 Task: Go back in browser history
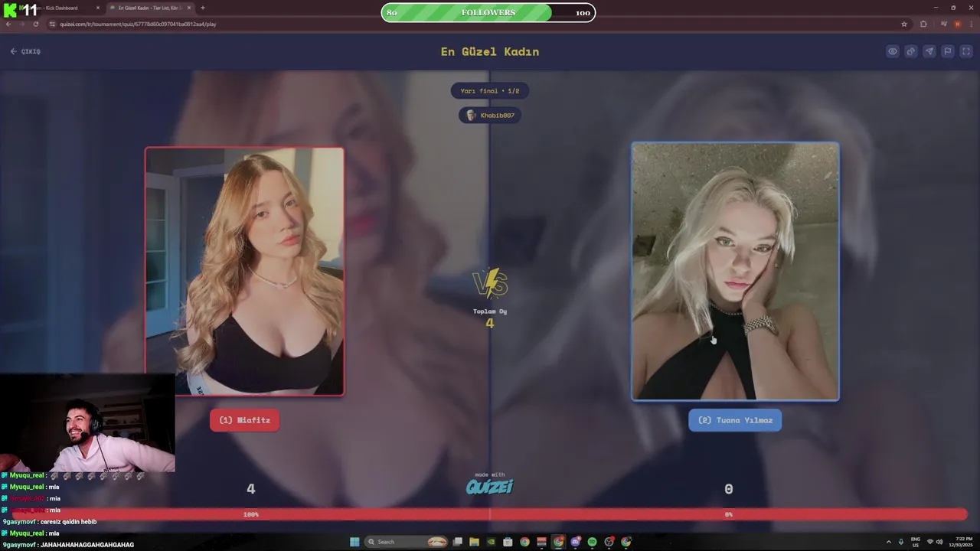(8, 24)
